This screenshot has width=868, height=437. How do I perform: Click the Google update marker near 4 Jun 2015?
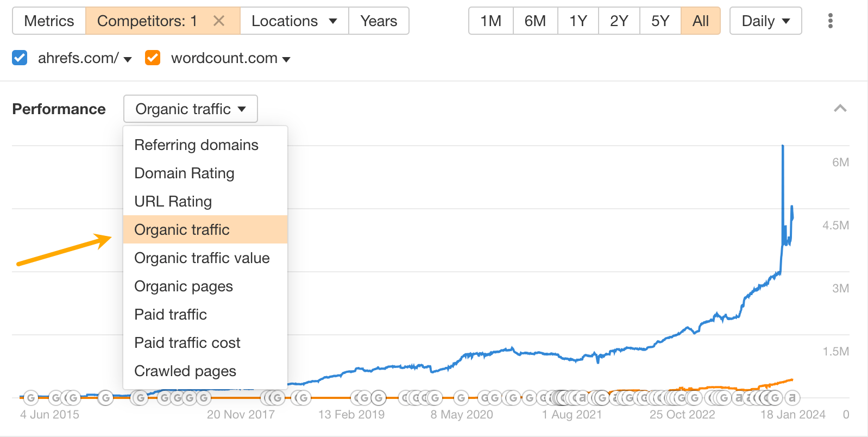point(31,398)
